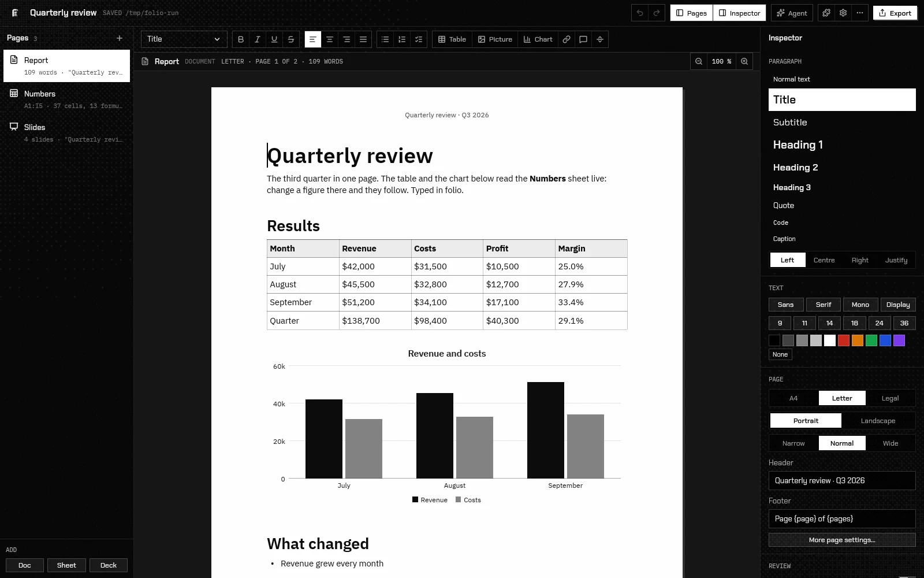Insert a Table from the toolbar
Viewport: 924px width, 578px height.
click(452, 39)
